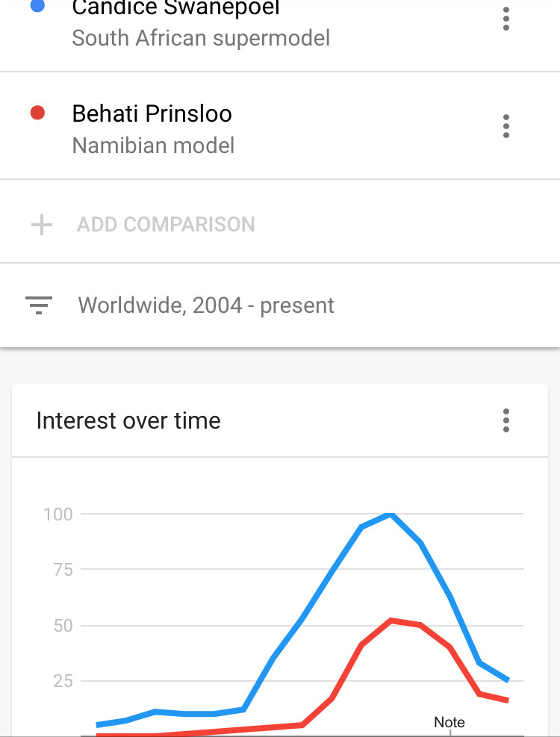Click Namibian model subtitle
Viewport: 560px width, 737px height.
tap(153, 146)
